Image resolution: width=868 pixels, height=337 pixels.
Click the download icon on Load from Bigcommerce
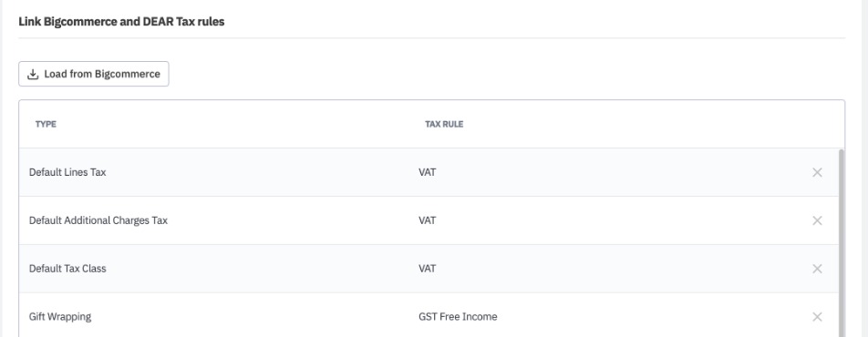[x=33, y=74]
